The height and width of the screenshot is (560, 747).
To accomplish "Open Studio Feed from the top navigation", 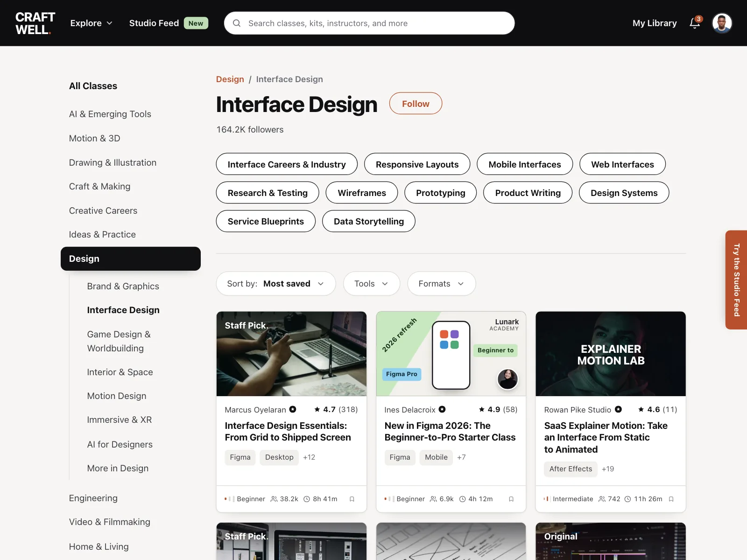I will (169, 23).
